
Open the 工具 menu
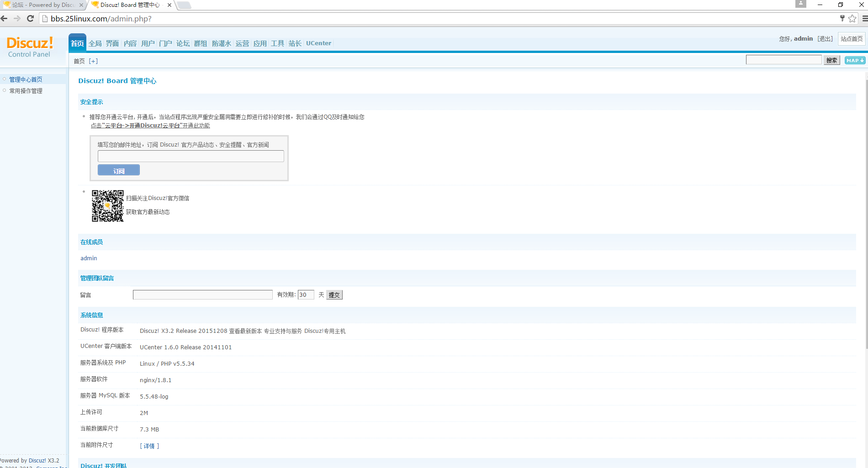(x=277, y=43)
